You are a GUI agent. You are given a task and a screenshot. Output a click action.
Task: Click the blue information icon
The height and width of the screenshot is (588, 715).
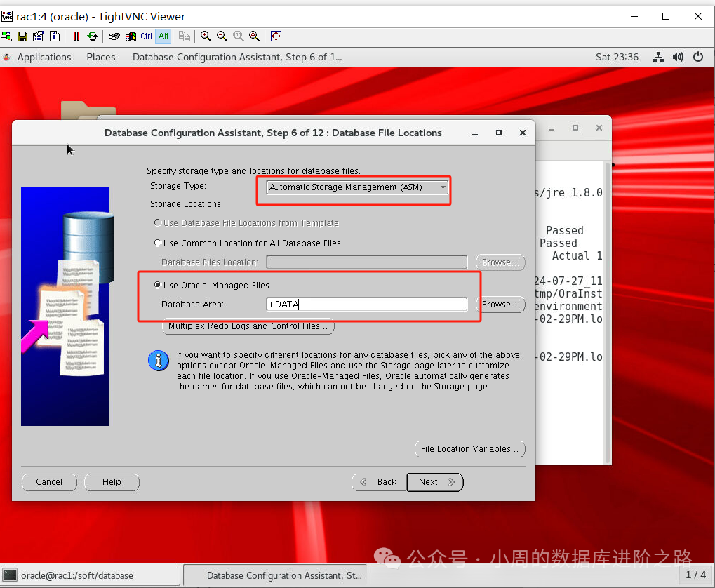[159, 361]
